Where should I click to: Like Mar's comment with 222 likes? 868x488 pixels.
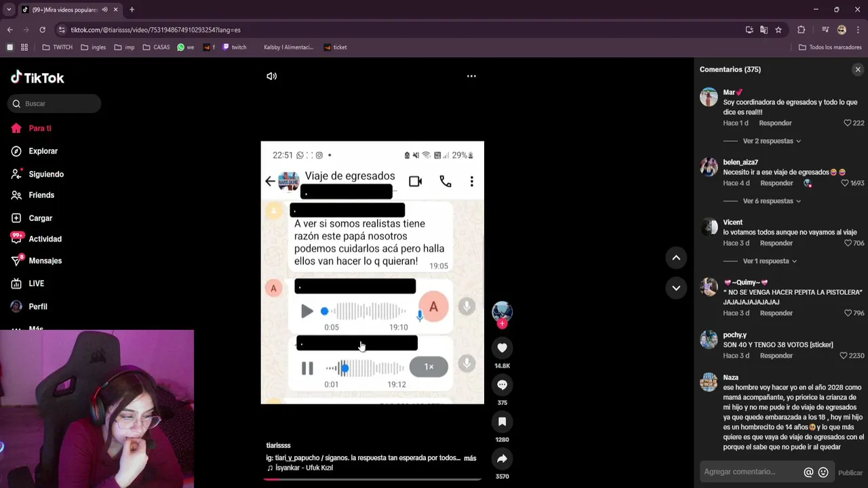coord(848,123)
